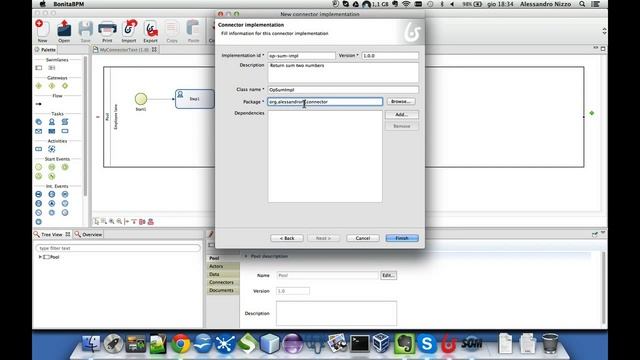Image resolution: width=640 pixels, height=360 pixels.
Task: Open the Documents properties tab
Action: (x=222, y=290)
